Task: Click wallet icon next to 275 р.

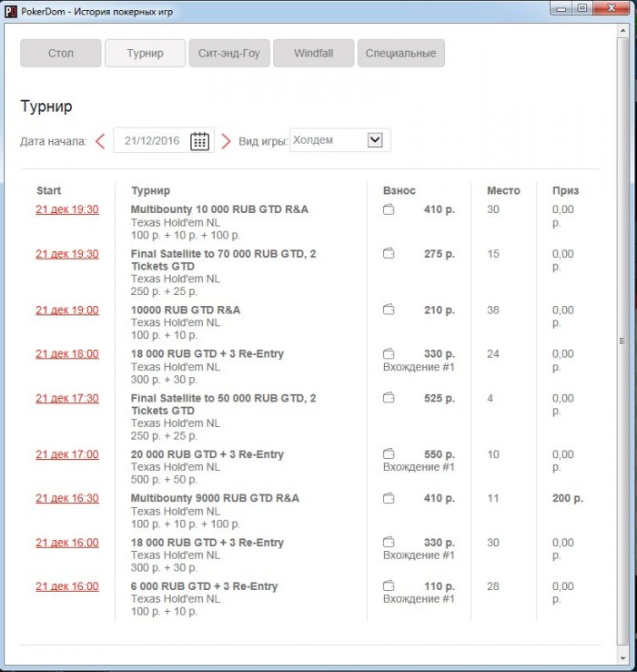Action: coord(389,254)
